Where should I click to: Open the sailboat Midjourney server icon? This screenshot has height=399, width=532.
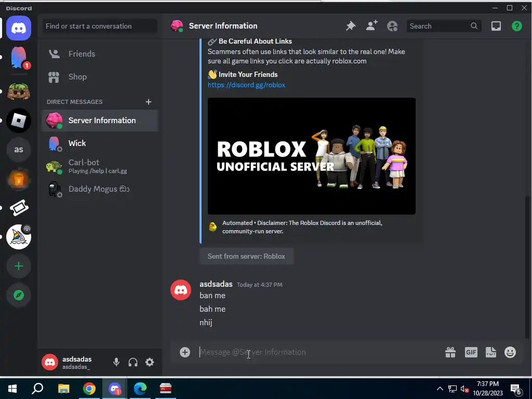19,237
